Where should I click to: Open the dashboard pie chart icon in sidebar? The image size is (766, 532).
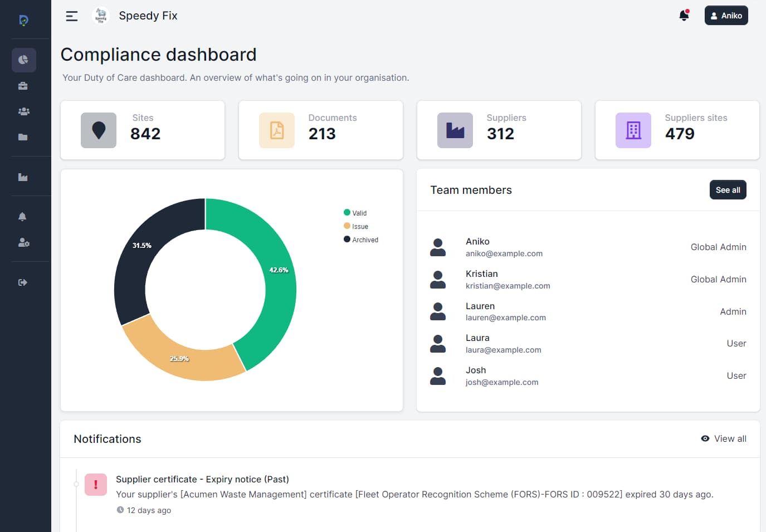tap(23, 60)
